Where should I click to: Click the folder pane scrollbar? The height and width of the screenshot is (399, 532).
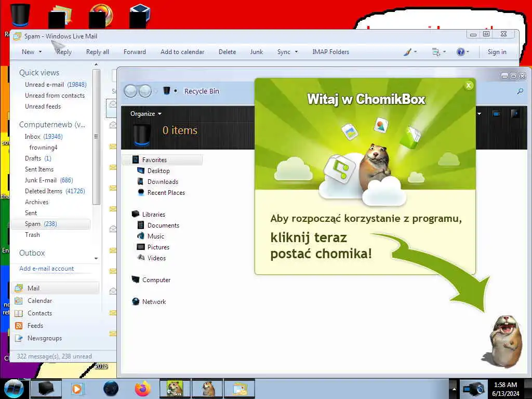[x=96, y=137]
